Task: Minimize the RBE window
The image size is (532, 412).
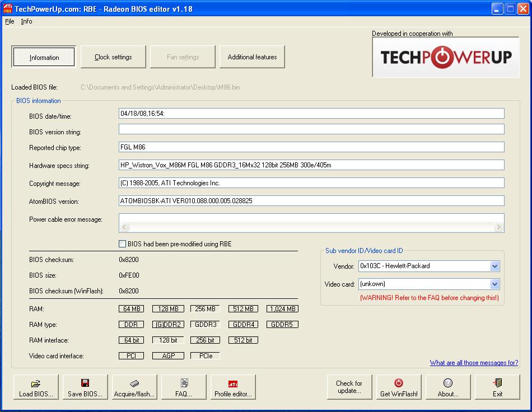Action: pyautogui.click(x=497, y=9)
